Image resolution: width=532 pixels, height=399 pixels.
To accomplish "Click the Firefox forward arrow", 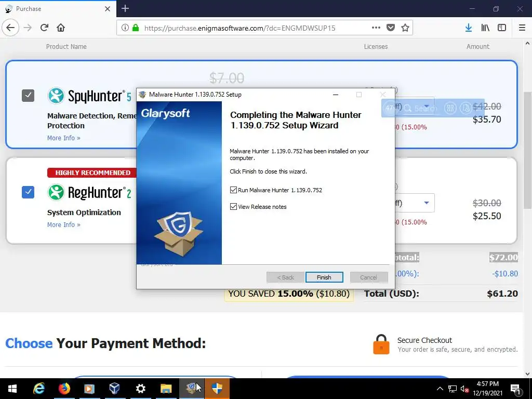I will click(28, 28).
